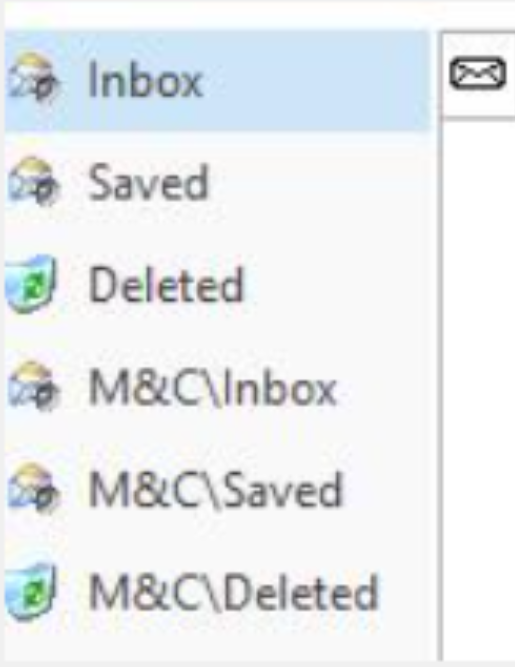Select the Inbox folder label
515x667 pixels.
pyautogui.click(x=145, y=81)
